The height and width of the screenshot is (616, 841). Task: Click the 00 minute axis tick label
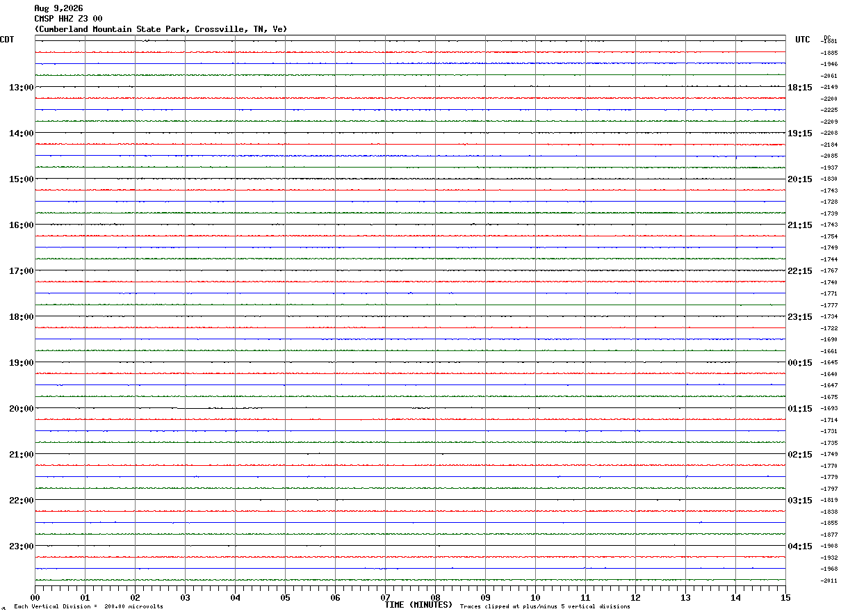(x=35, y=597)
